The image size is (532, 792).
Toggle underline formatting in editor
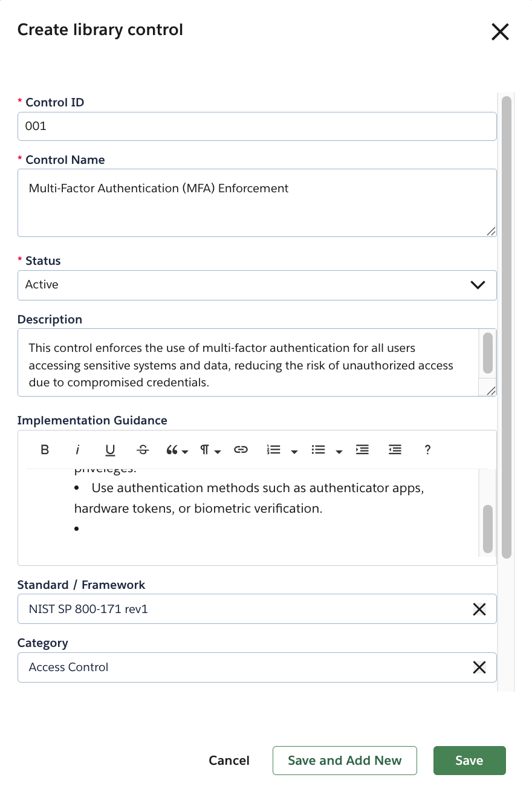click(110, 450)
